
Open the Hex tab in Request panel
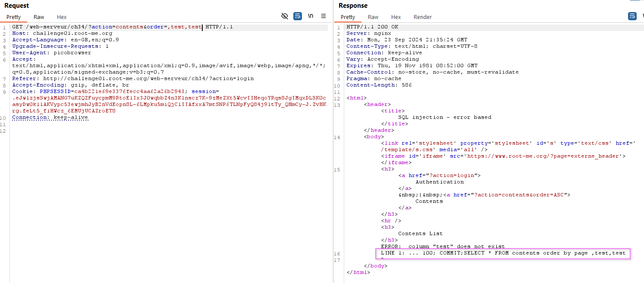click(62, 17)
